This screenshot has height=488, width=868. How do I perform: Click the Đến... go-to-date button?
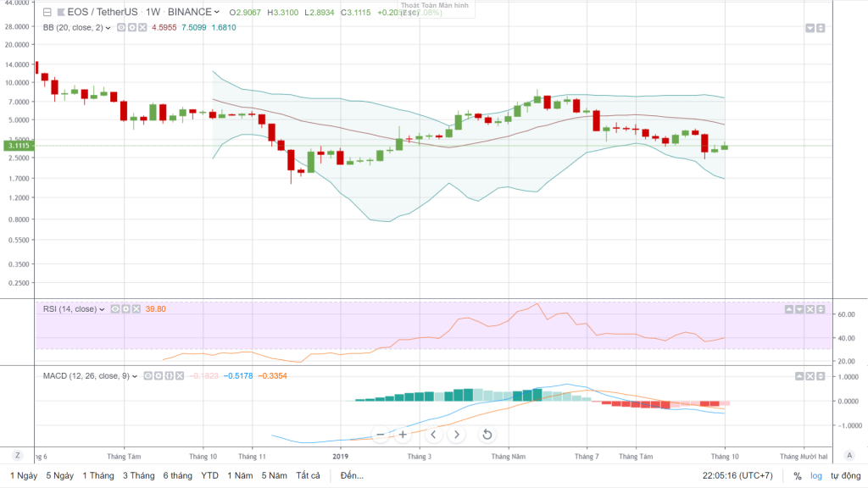point(352,475)
